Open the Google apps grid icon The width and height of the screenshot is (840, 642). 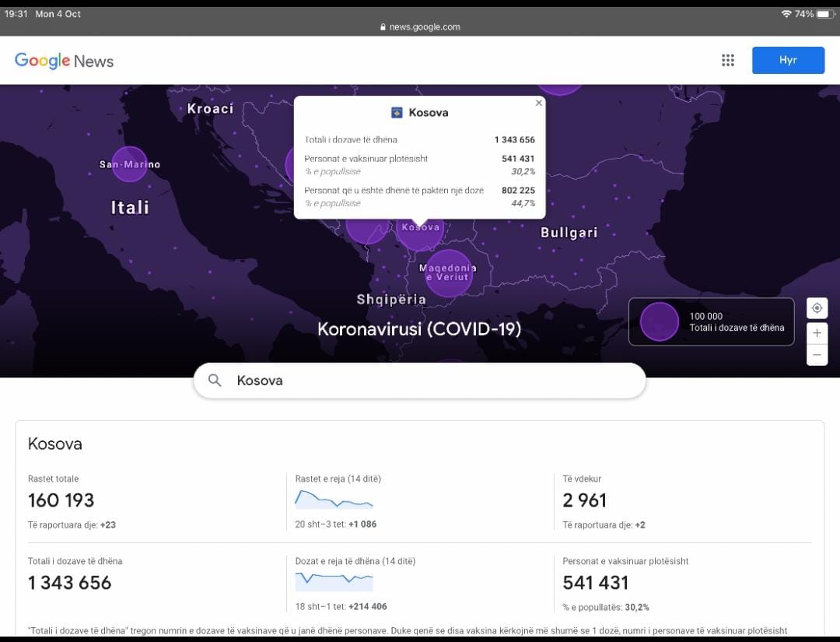[728, 61]
